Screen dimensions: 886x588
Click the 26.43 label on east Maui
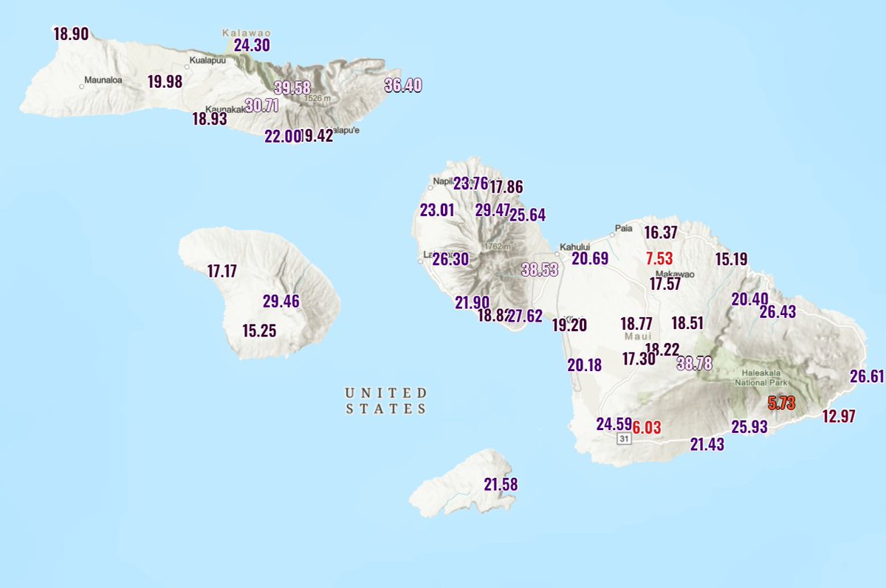(x=777, y=312)
